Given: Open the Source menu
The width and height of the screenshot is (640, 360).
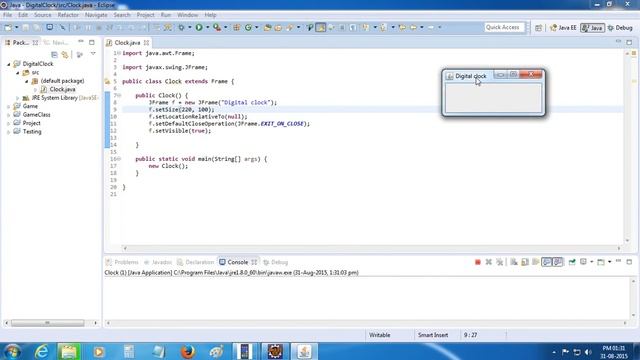Looking at the screenshot, I should [x=42, y=15].
